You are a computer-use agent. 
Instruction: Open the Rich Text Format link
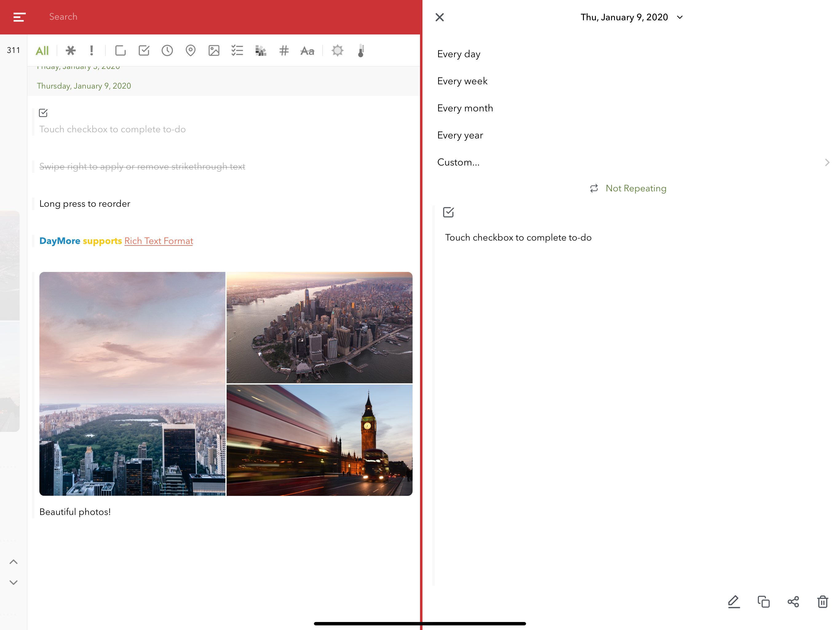(x=158, y=241)
